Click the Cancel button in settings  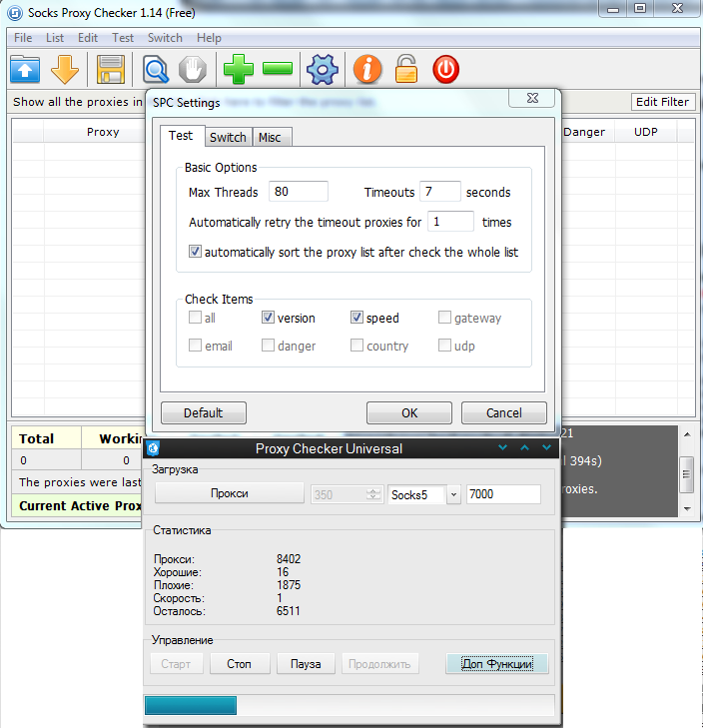pyautogui.click(x=504, y=412)
